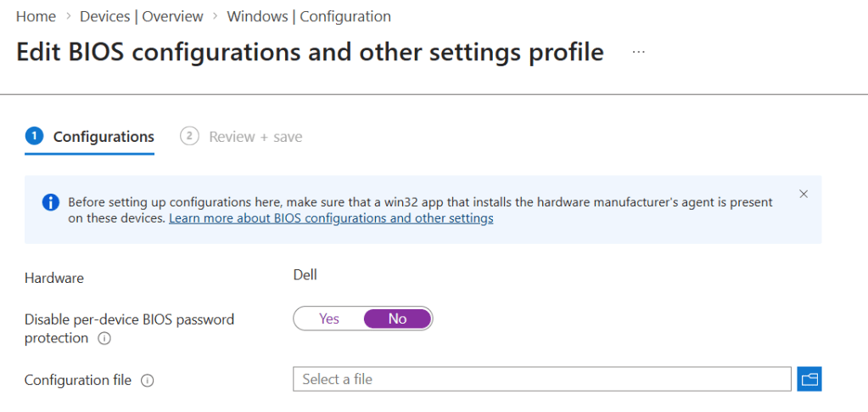This screenshot has height=412, width=868.
Task: Select No on BIOS password protection toggle
Action: (397, 319)
